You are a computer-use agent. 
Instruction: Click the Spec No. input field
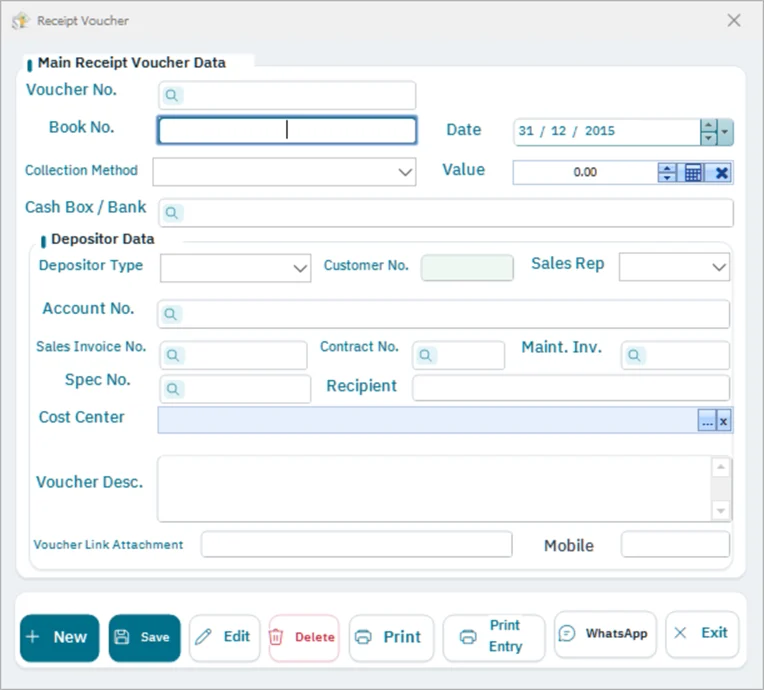pyautogui.click(x=235, y=389)
